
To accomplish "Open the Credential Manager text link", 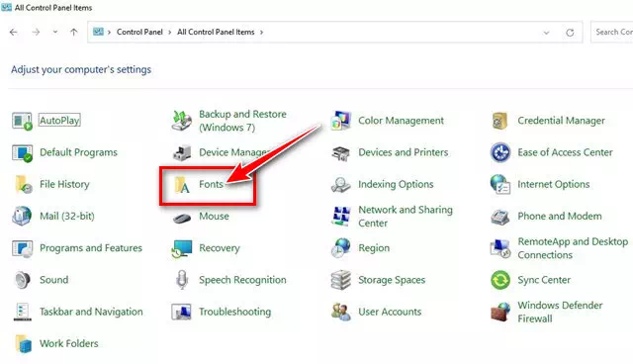I will click(x=561, y=121).
